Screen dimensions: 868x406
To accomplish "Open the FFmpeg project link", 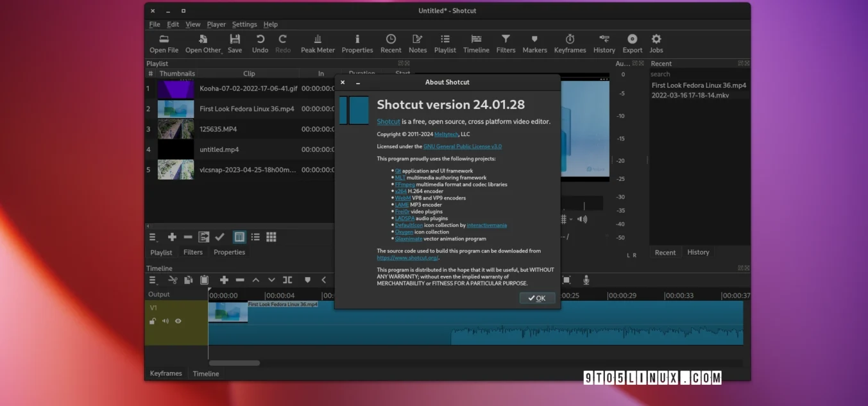I will 405,185.
